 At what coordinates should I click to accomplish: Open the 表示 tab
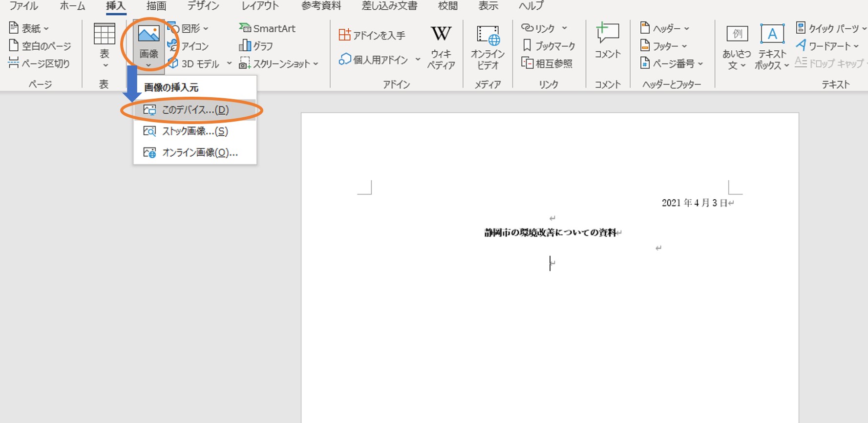(488, 6)
